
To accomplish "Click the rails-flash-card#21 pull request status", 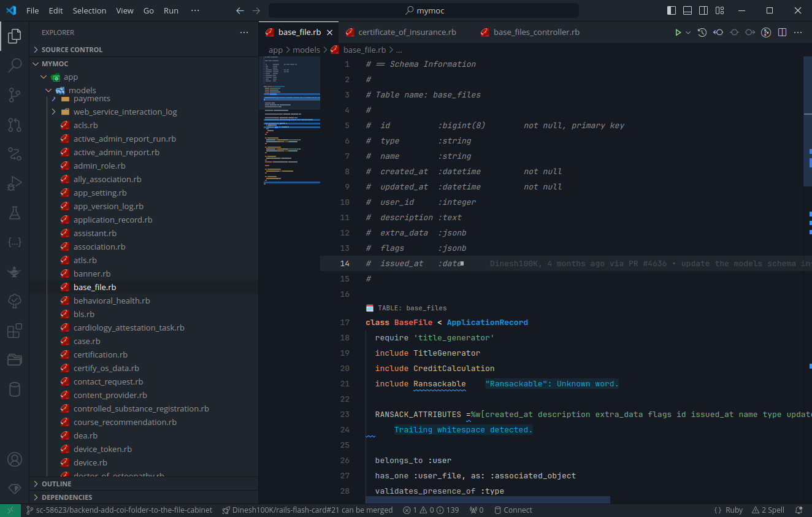I will (307, 510).
